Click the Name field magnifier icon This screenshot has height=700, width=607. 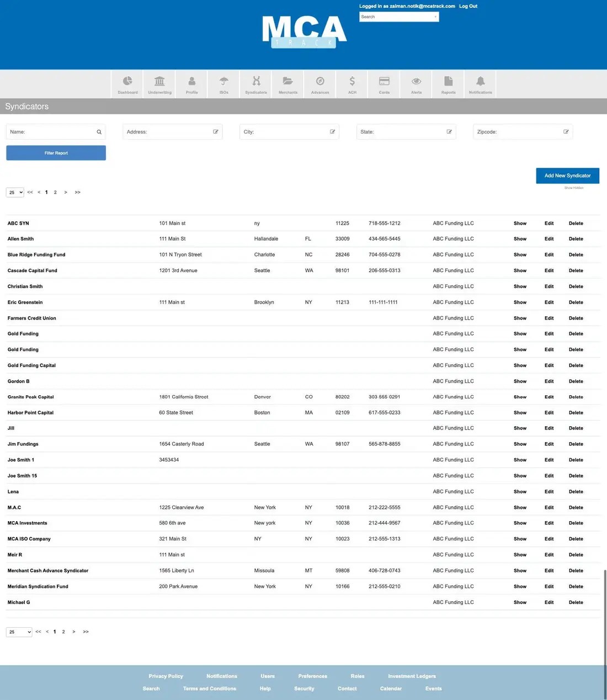(x=99, y=132)
